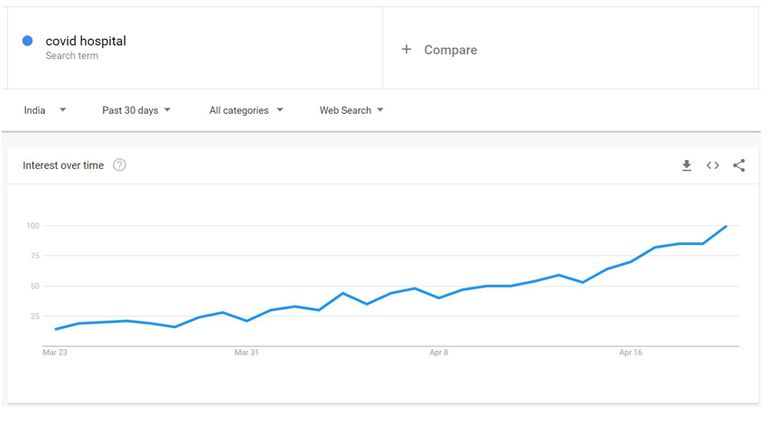768x432 pixels.
Task: Expand the Web Search type dropdown
Action: 351,110
